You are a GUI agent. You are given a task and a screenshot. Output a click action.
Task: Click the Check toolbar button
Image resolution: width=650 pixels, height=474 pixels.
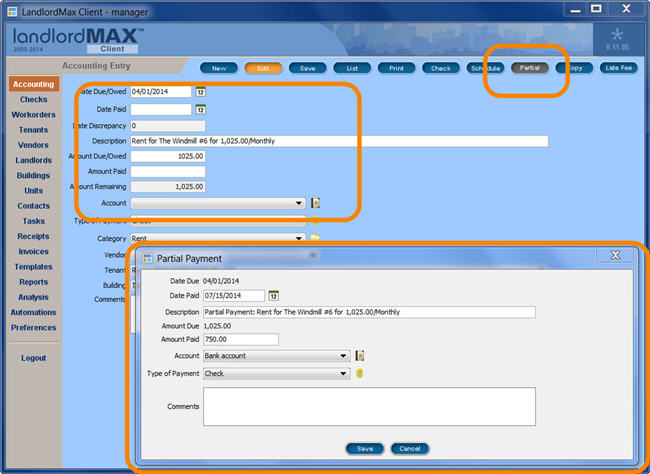[x=441, y=68]
